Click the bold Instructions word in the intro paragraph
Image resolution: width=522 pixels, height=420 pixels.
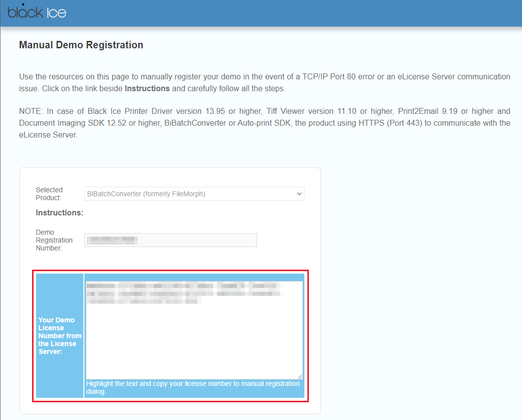pos(147,89)
